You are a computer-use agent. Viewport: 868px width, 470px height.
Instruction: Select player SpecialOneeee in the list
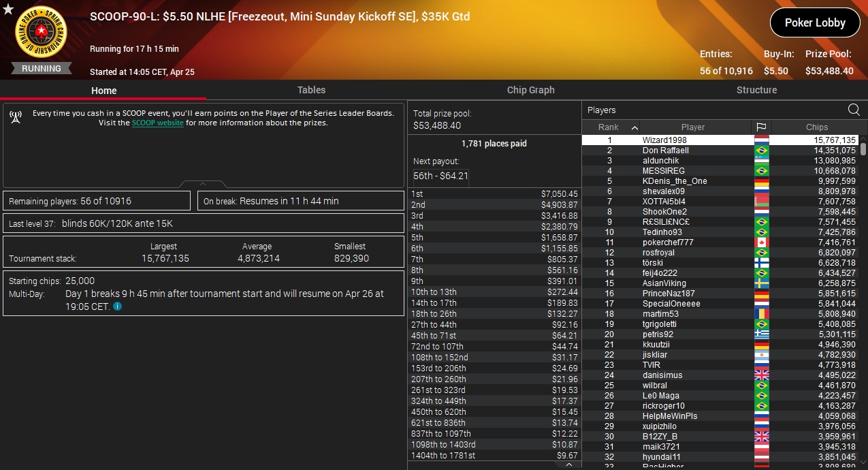tap(720, 304)
